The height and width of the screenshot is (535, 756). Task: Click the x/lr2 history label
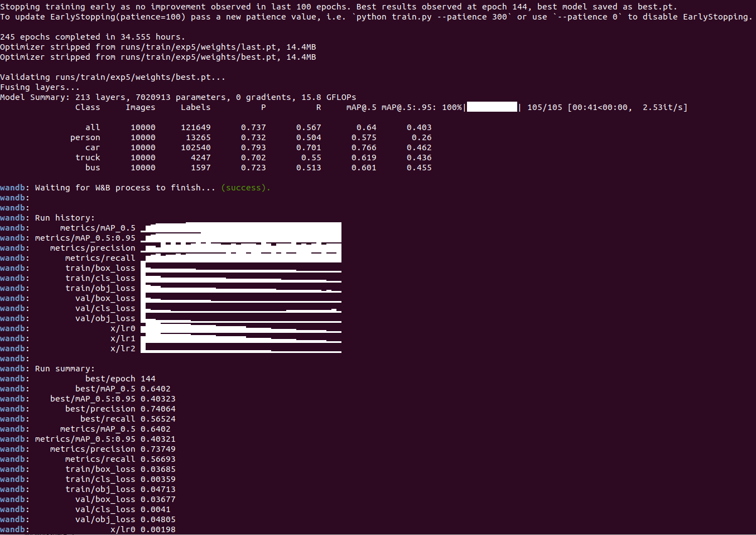(123, 348)
